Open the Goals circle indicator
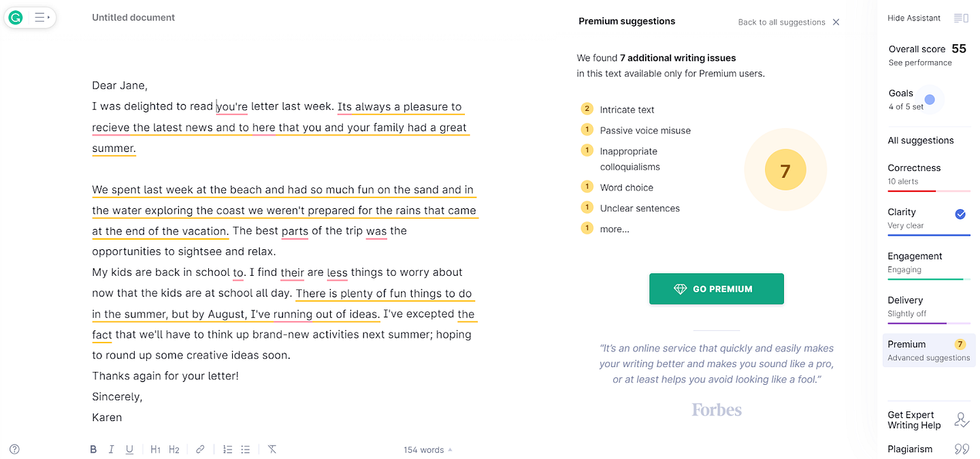980x459 pixels. [x=930, y=100]
